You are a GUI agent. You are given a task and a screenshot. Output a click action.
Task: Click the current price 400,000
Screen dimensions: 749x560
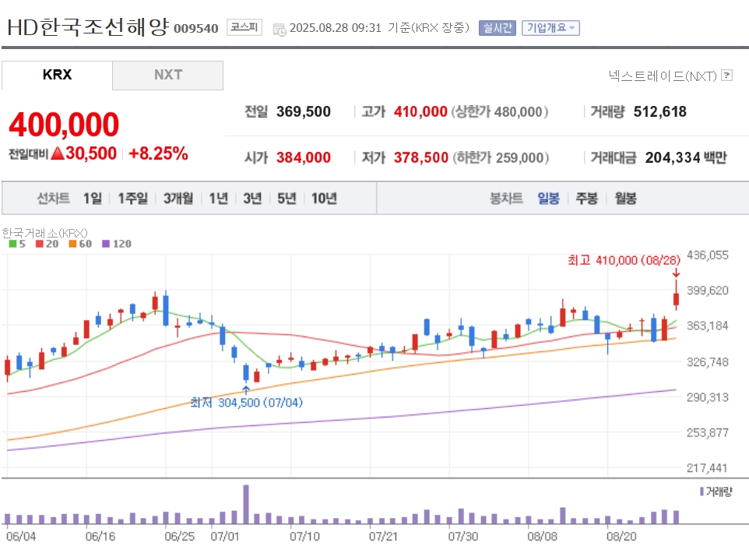[x=64, y=125]
